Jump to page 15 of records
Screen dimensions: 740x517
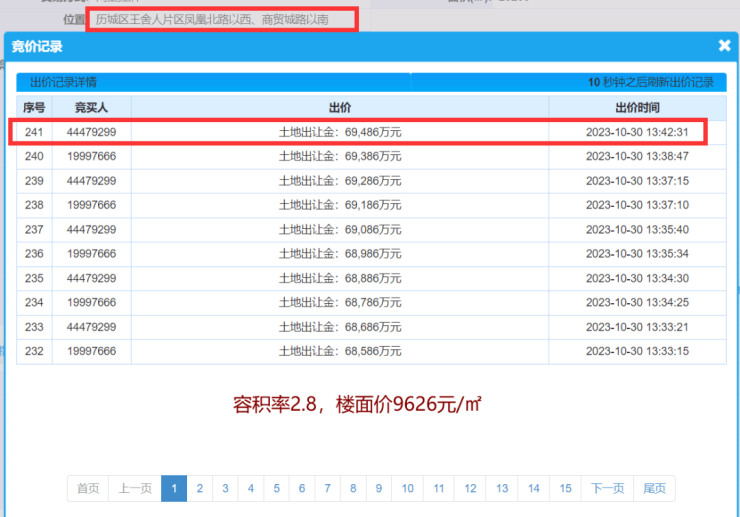(x=565, y=488)
